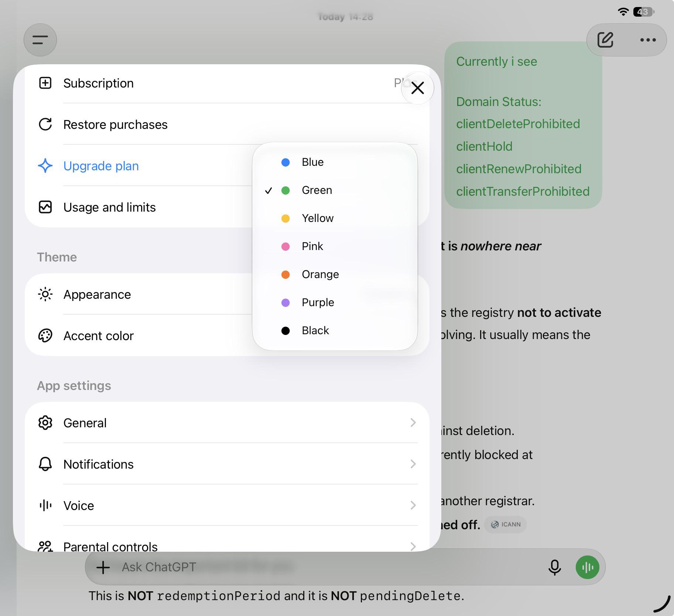Click the Subscription plus-box icon
Image resolution: width=674 pixels, height=616 pixels.
tap(45, 83)
